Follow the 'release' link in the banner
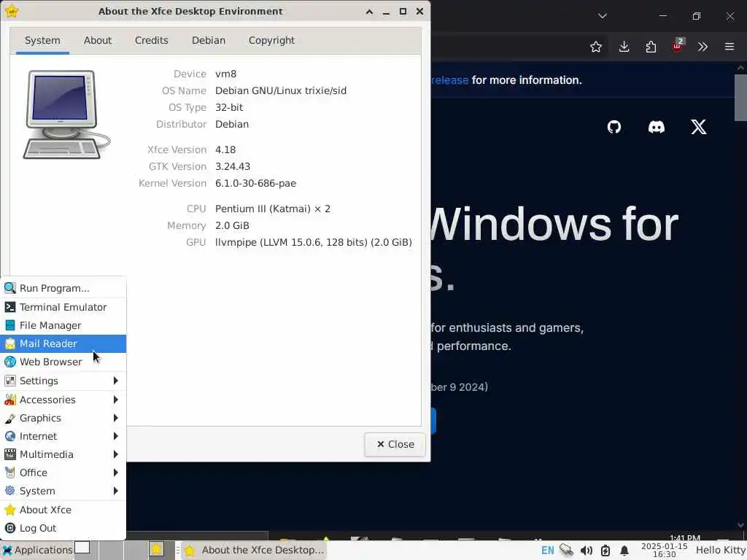 (449, 80)
